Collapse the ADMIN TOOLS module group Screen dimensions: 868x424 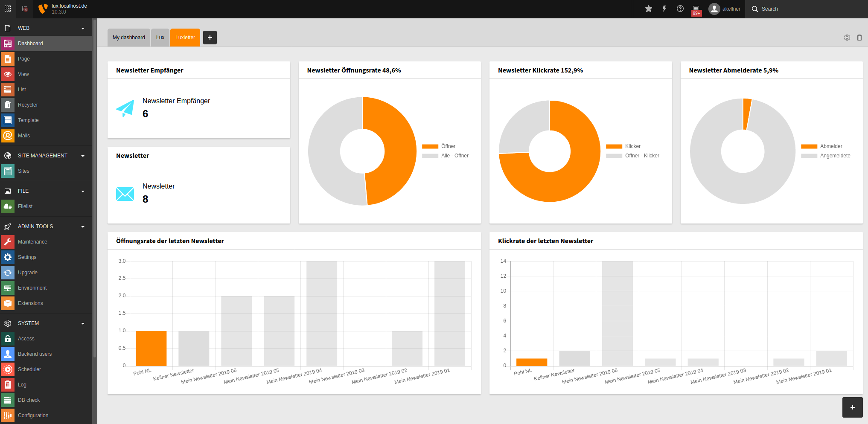46,227
